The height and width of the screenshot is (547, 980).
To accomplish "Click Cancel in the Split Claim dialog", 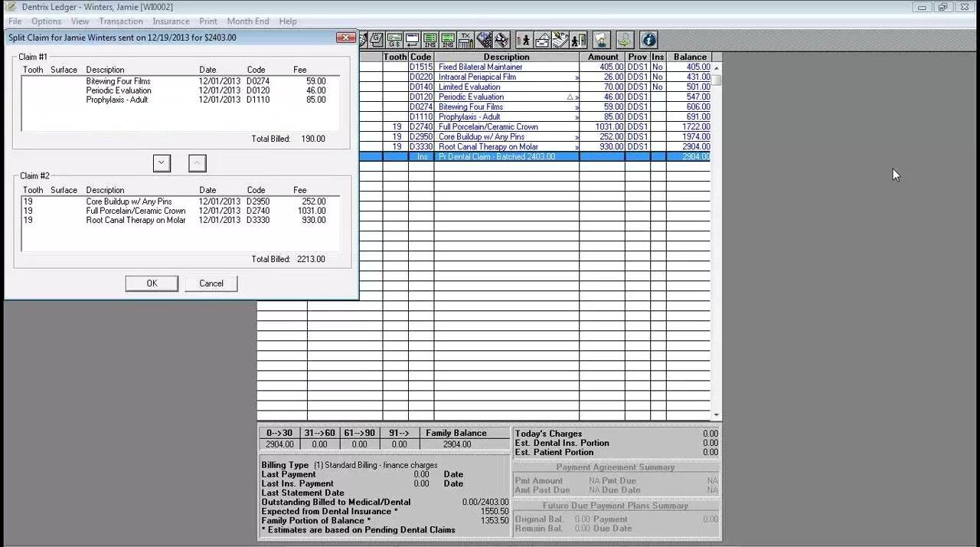I will (x=211, y=283).
